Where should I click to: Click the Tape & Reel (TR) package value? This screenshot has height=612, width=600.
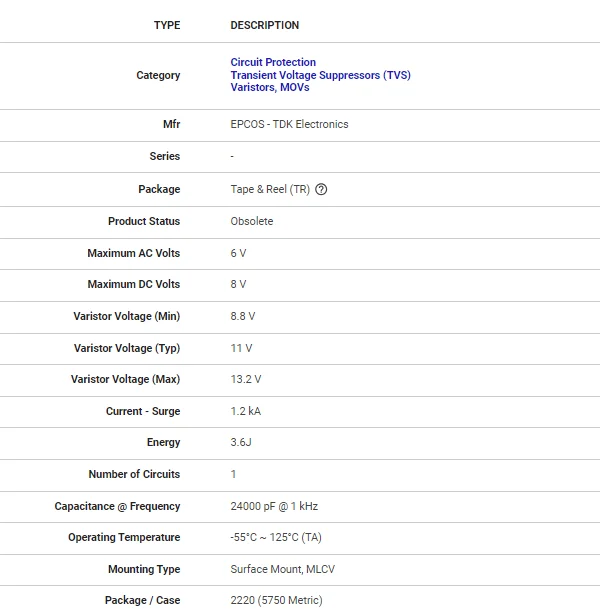coord(270,189)
